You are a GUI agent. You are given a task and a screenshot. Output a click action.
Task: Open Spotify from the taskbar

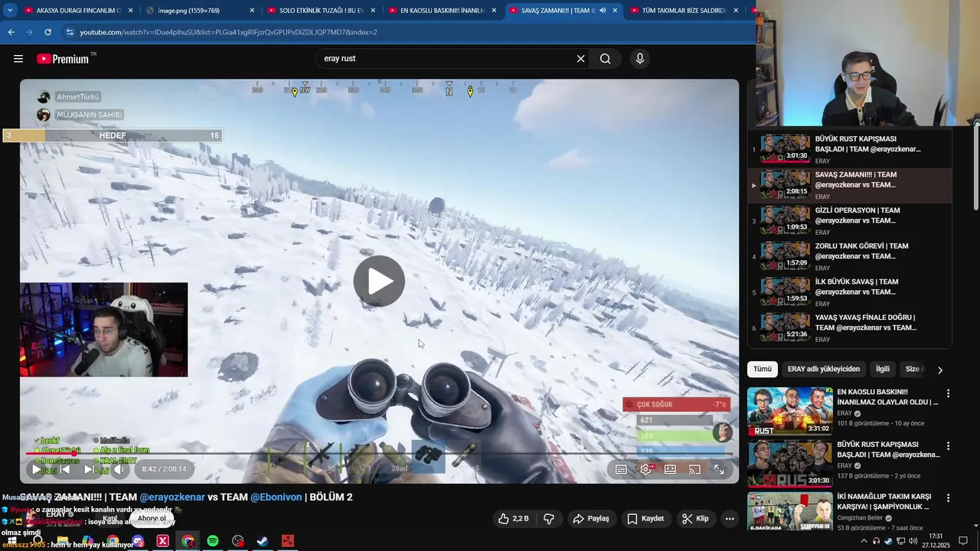click(x=213, y=541)
